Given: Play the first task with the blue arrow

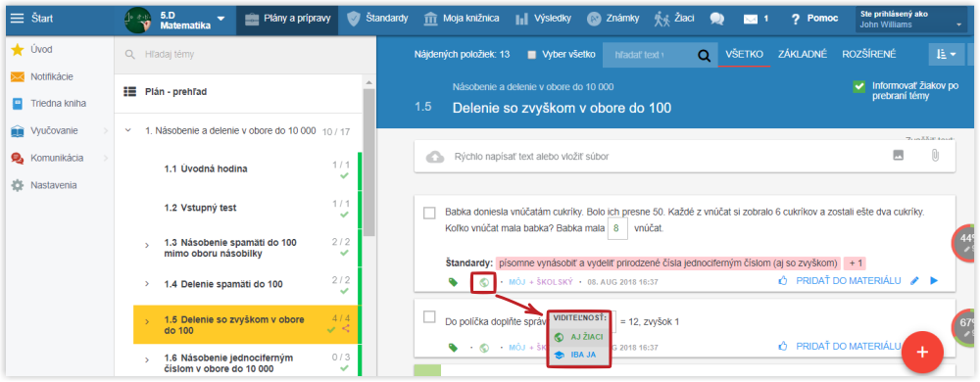Looking at the screenshot, I should point(934,281).
